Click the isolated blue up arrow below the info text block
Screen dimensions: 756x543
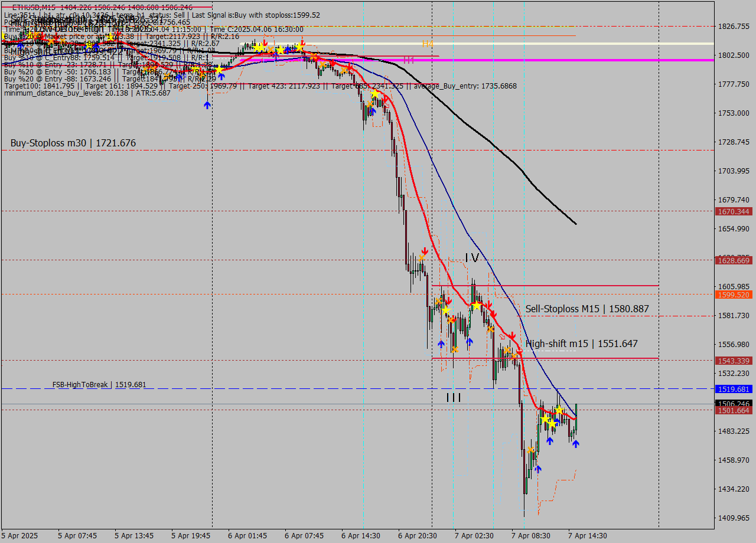pos(207,104)
